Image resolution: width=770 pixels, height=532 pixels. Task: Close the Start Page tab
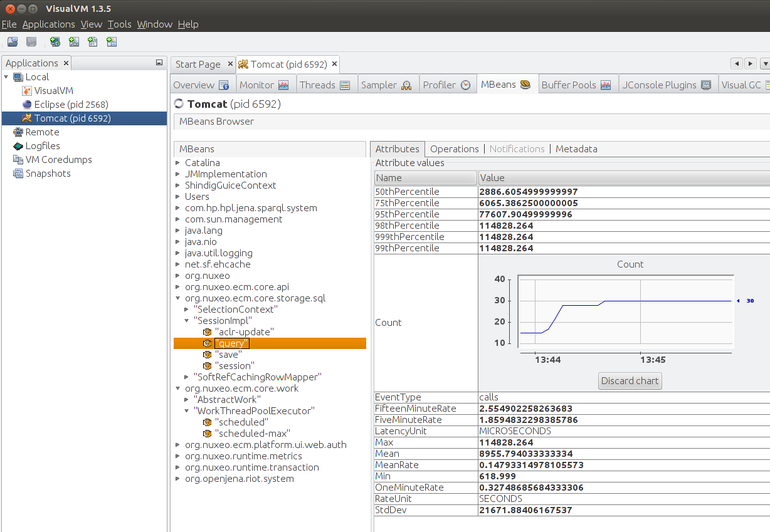tap(229, 64)
